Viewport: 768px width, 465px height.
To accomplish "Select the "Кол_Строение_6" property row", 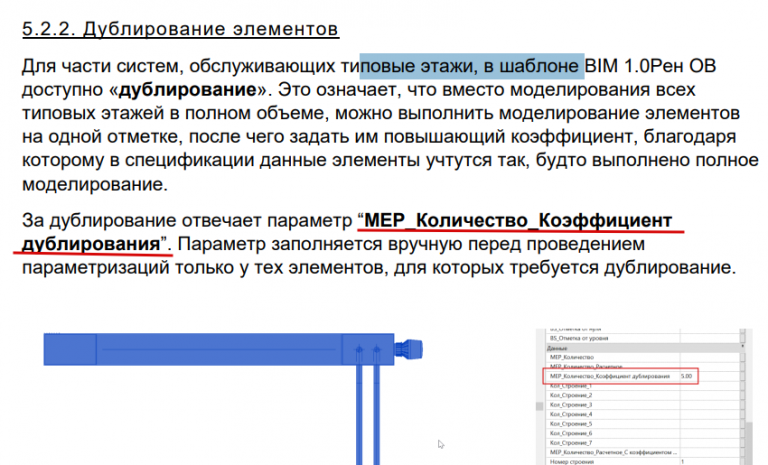I will click(644, 434).
